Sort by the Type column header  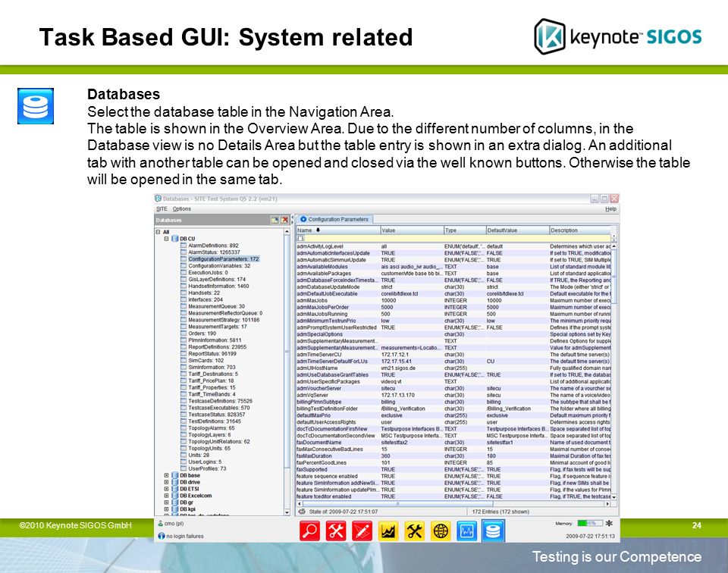[x=464, y=230]
